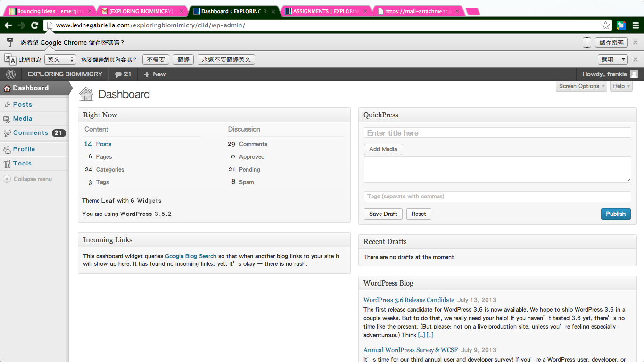Open Howdy, frankie account menu
The image size is (644, 362).
point(610,74)
